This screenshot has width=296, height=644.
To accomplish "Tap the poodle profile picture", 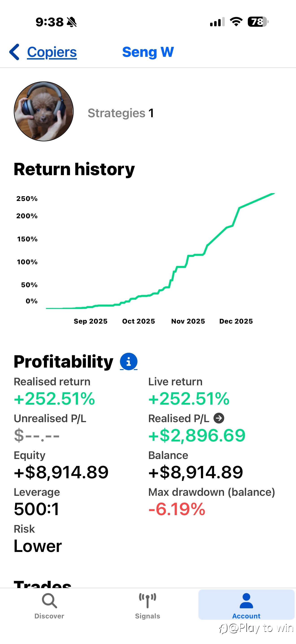I will pyautogui.click(x=44, y=111).
